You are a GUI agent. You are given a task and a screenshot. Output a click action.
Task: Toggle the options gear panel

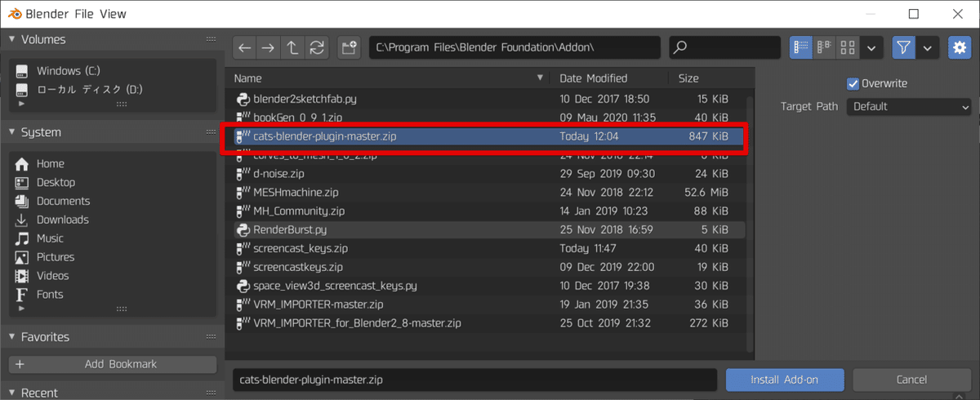coord(959,48)
